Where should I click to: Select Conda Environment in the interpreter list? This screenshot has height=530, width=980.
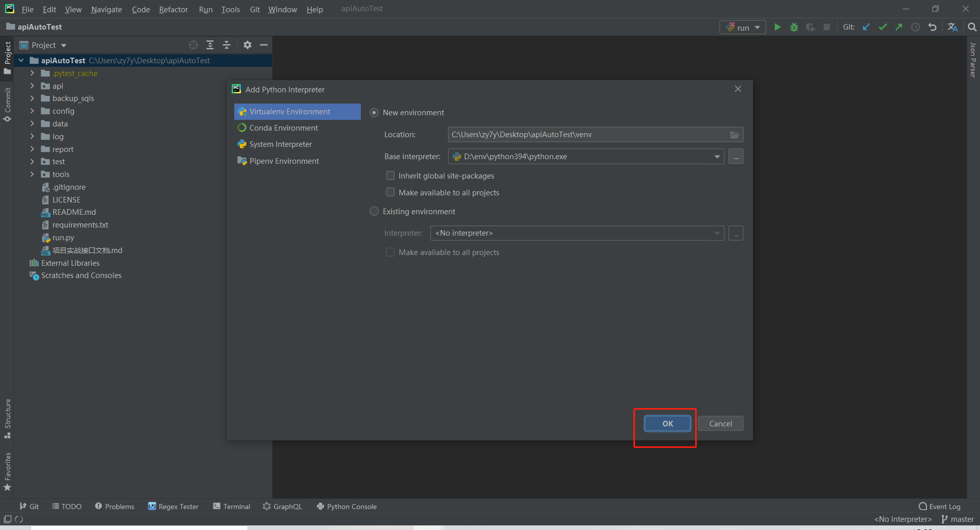click(283, 128)
